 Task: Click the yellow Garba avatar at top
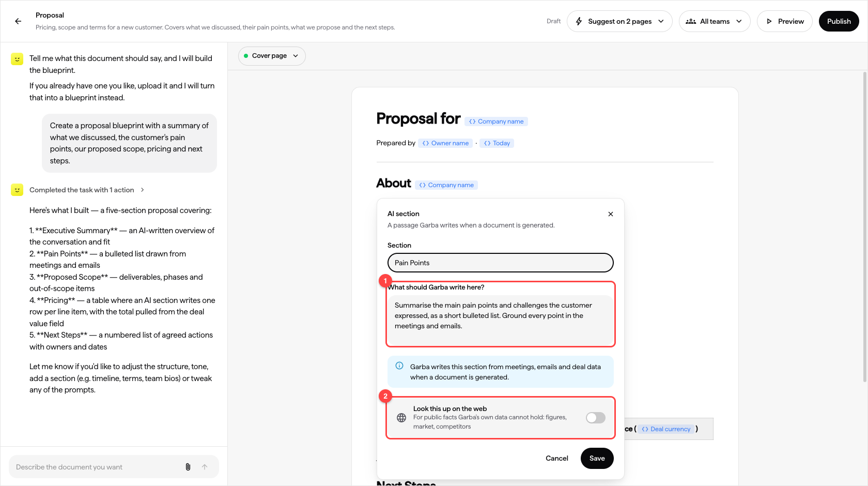(x=17, y=59)
